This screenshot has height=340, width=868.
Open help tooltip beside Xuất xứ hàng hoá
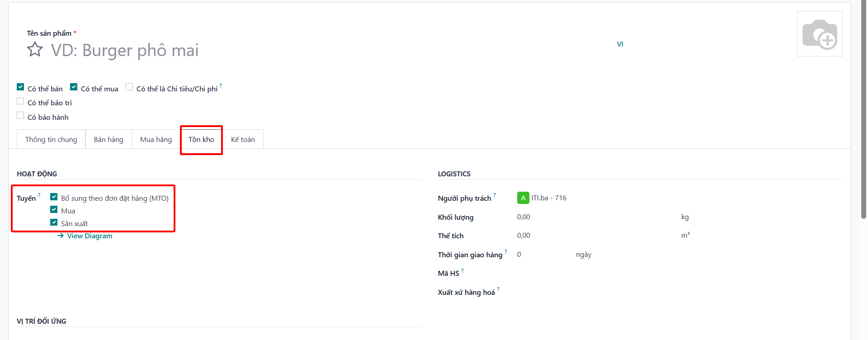pyautogui.click(x=498, y=289)
